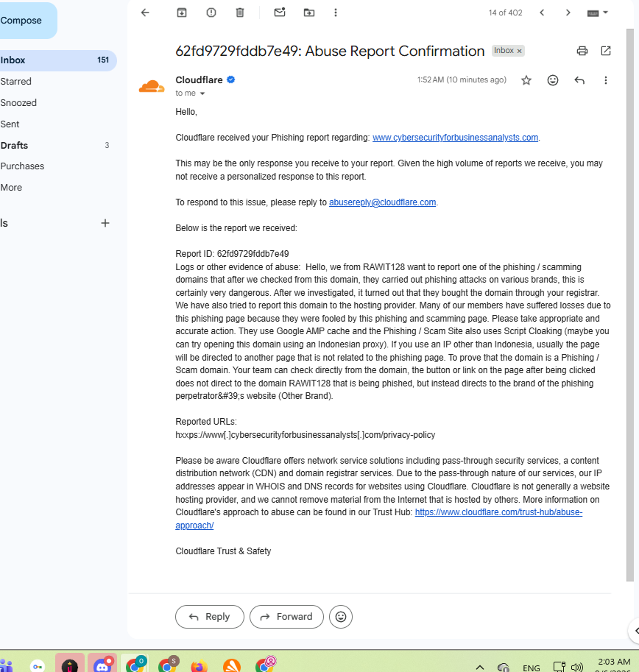Click the 'Cloudflare Trust & Safety' signature
639x672 pixels.
pyautogui.click(x=223, y=551)
